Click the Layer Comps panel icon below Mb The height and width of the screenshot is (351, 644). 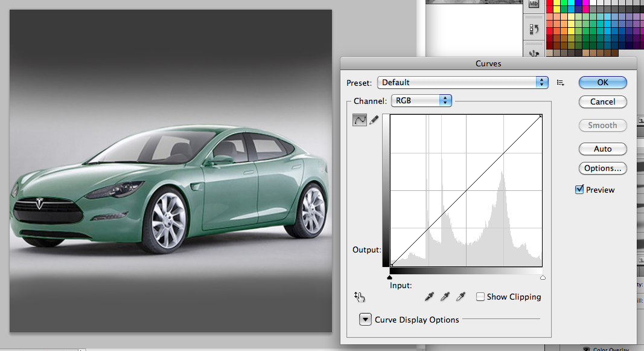(x=532, y=28)
